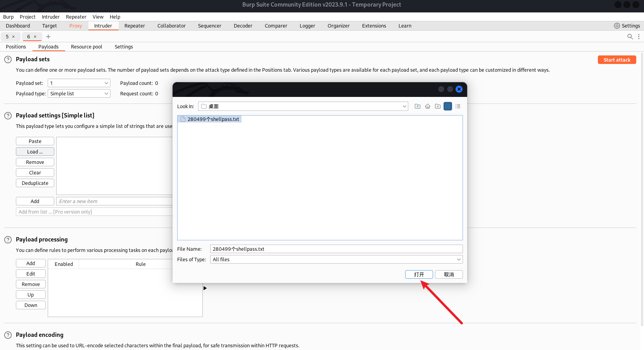The image size is (644, 350).
Task: Click the Start attack button
Action: [617, 60]
